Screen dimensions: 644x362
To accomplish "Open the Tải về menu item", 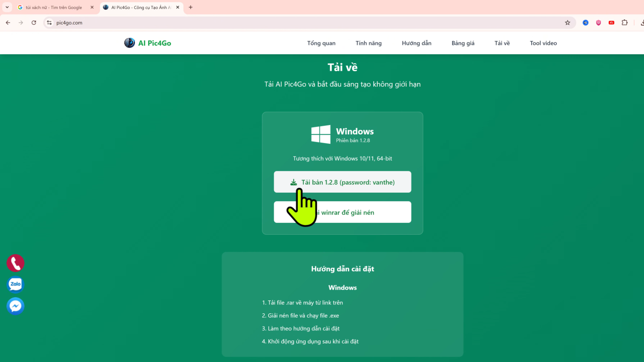I will tap(502, 43).
